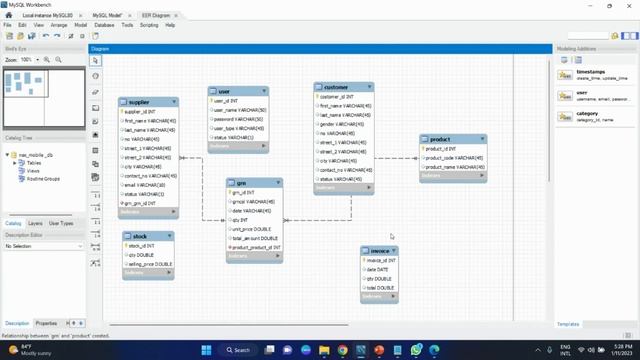640x360 pixels.
Task: Open the Model menu
Action: (80, 25)
